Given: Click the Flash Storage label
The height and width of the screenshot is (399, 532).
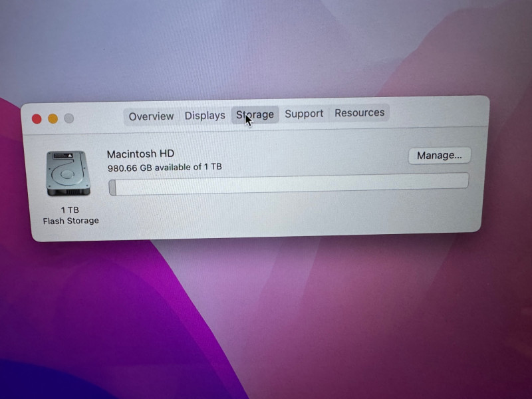Looking at the screenshot, I should [x=70, y=221].
